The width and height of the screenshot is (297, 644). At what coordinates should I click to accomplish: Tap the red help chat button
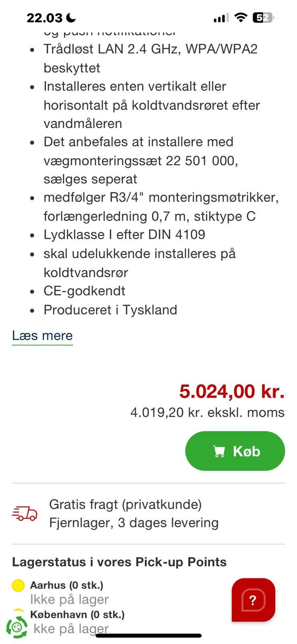(253, 600)
